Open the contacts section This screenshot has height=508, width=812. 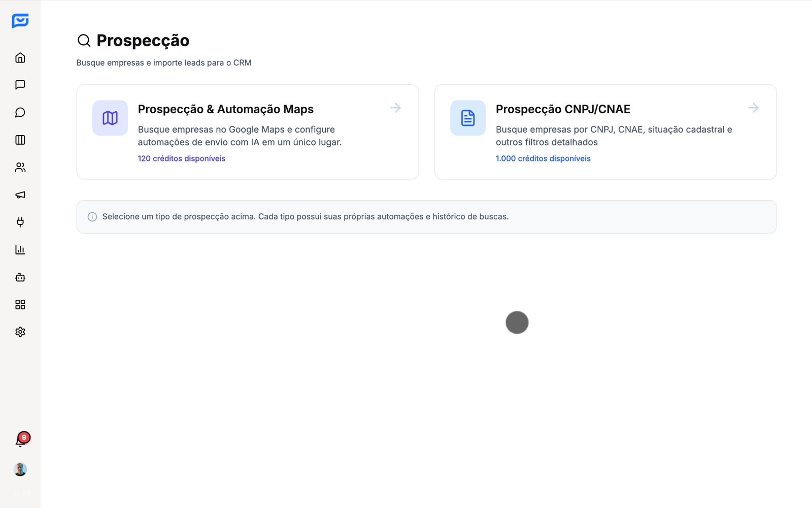click(20, 167)
